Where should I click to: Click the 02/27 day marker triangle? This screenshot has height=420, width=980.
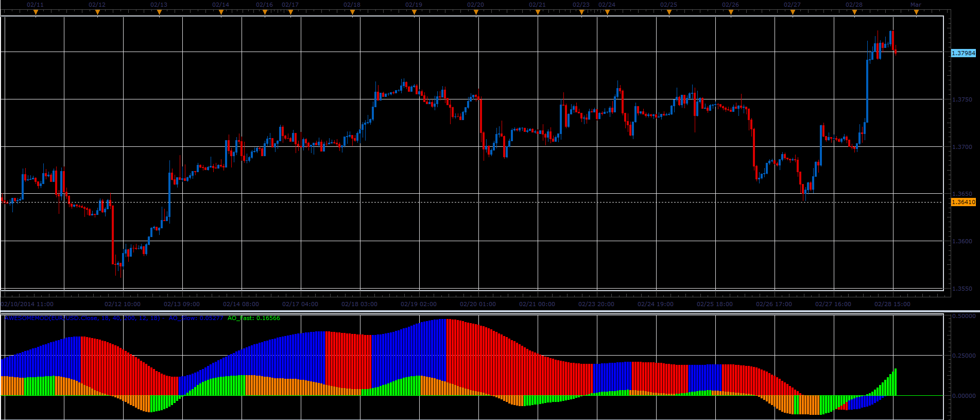pyautogui.click(x=793, y=13)
